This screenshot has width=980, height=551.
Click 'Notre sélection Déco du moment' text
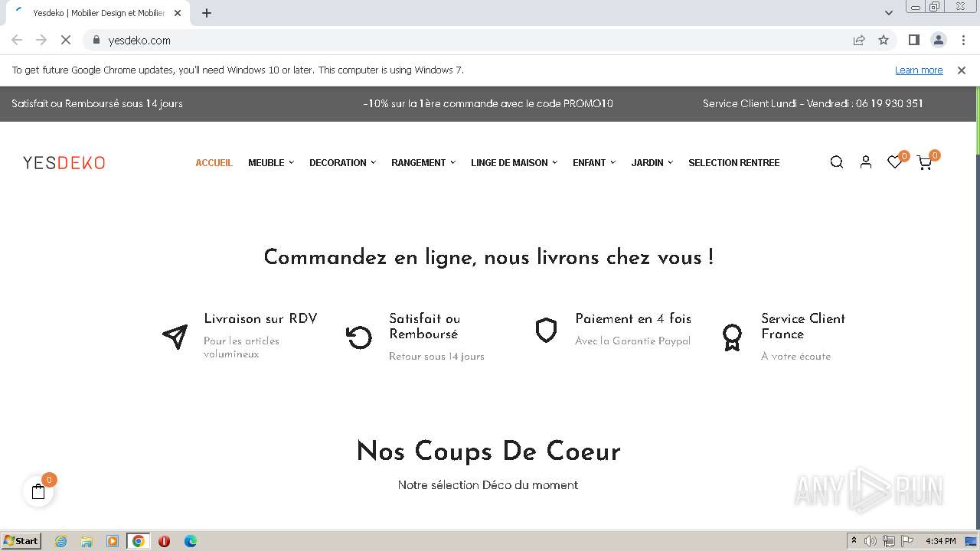pos(488,484)
